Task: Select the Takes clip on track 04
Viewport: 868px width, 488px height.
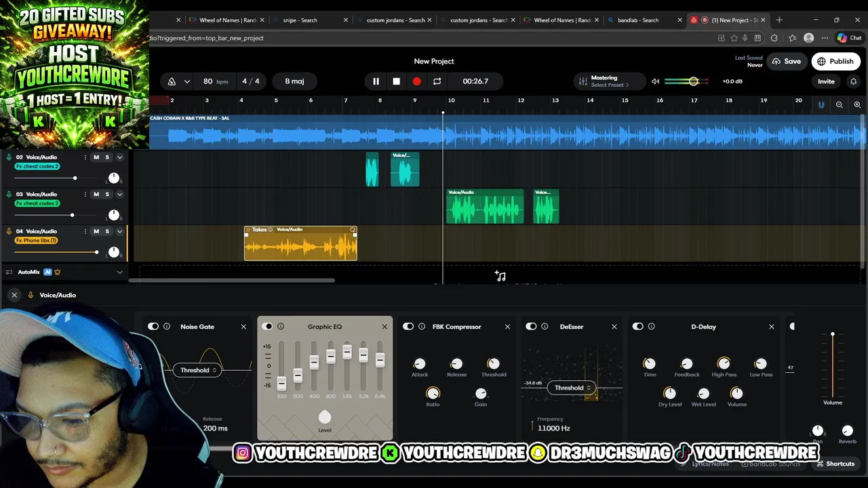Action: pyautogui.click(x=300, y=244)
